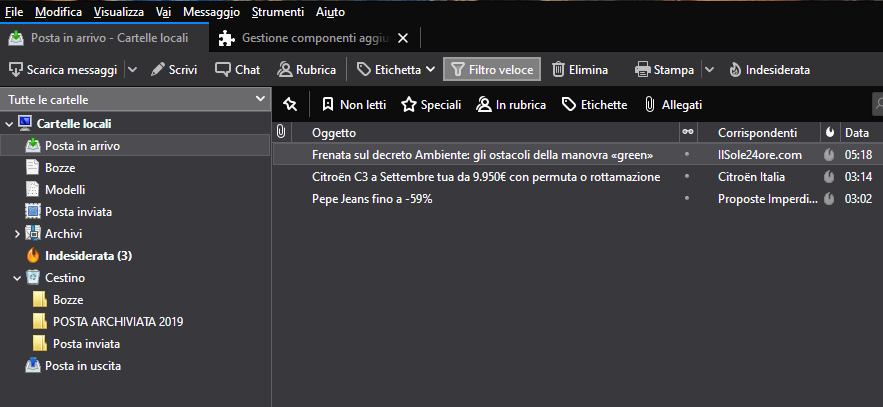Toggle the Speciali filter
This screenshot has width=883, height=407.
tap(431, 105)
